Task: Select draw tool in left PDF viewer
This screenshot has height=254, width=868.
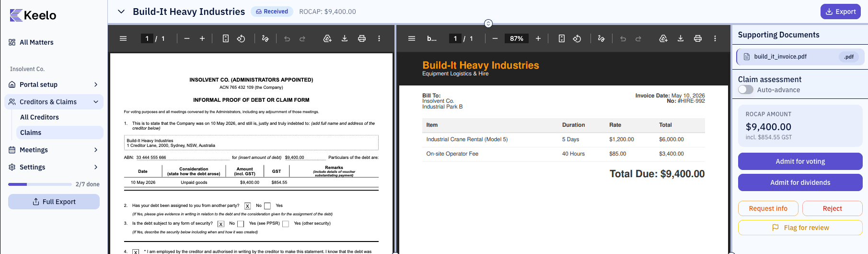Action: click(x=265, y=38)
